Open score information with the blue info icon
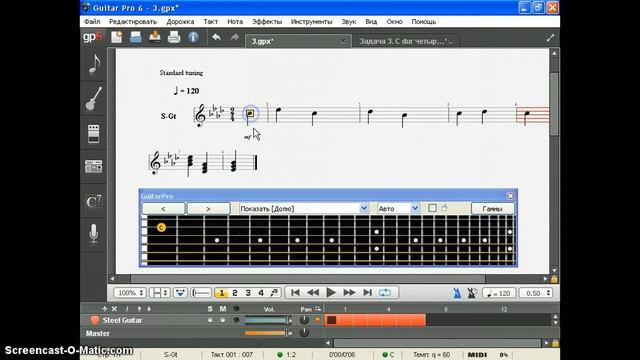Screen dimensions: 640x360 tap(193, 38)
